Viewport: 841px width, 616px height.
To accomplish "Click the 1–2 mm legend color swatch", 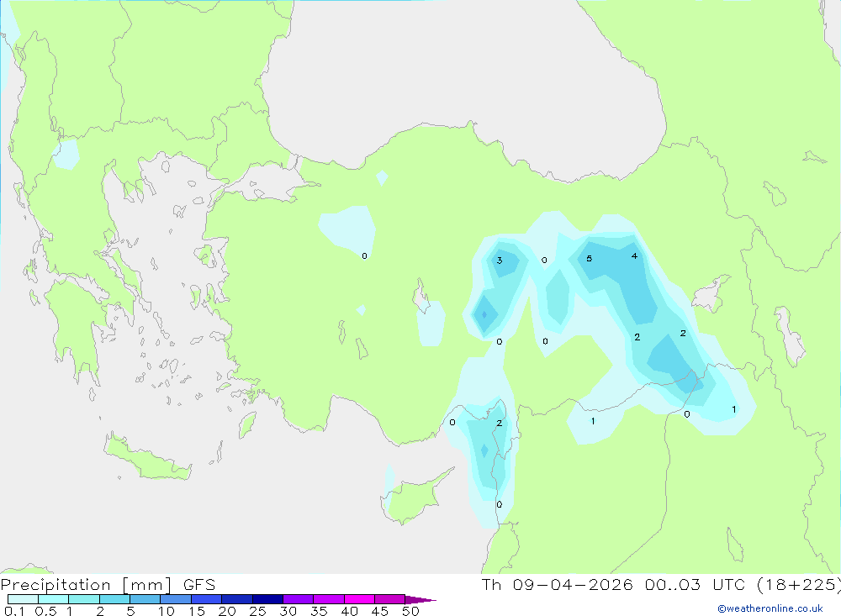I will click(83, 599).
